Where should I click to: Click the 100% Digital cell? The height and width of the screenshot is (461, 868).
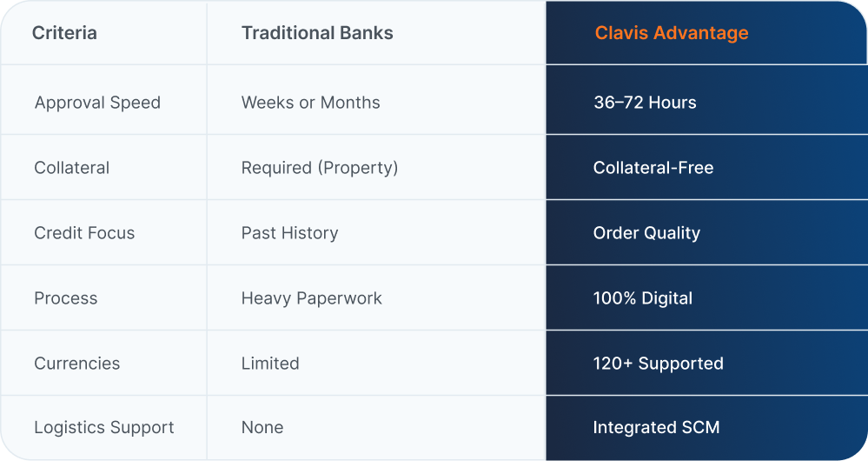[642, 298]
